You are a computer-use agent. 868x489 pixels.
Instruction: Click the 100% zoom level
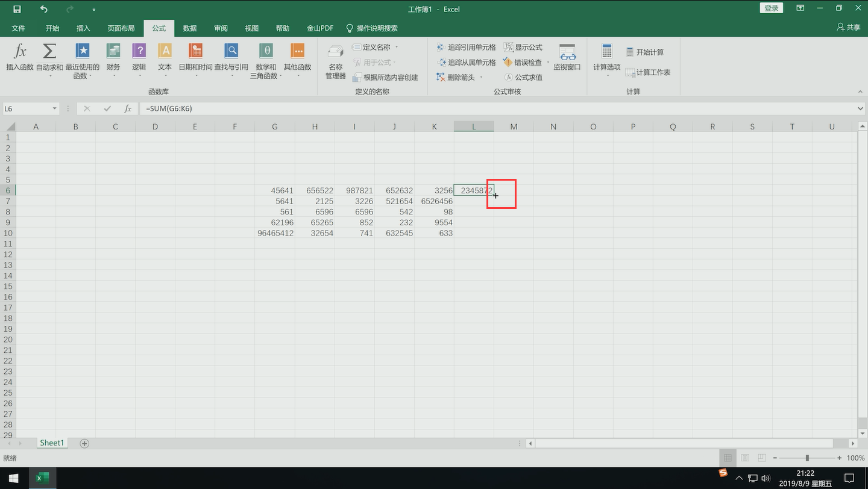pyautogui.click(x=855, y=458)
